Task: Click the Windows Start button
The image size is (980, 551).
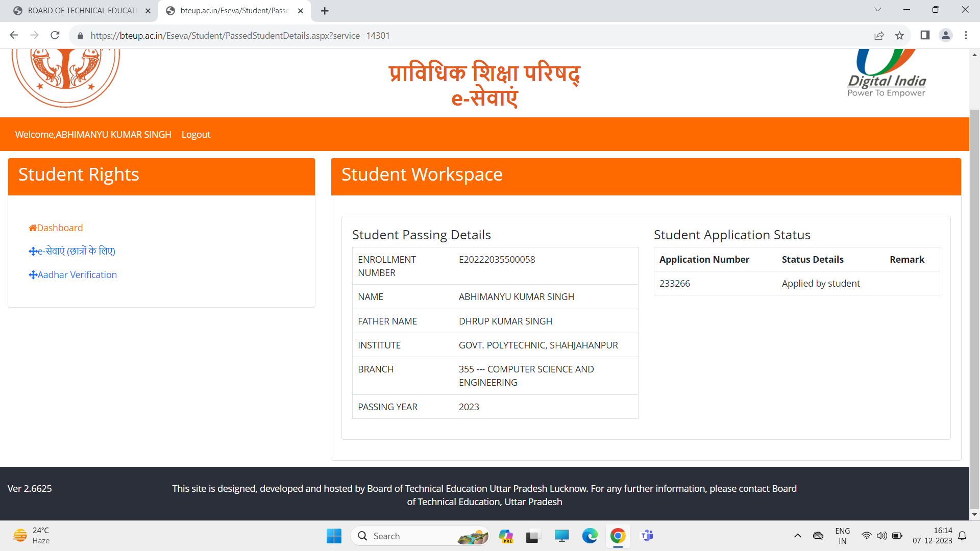Action: coord(334,536)
